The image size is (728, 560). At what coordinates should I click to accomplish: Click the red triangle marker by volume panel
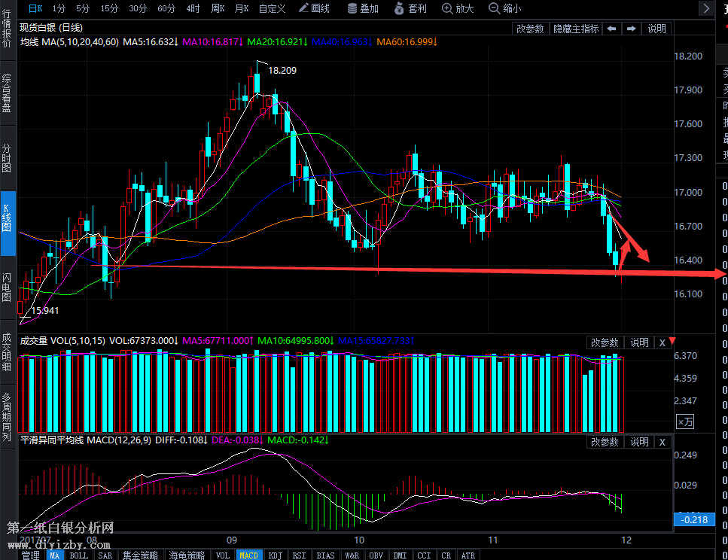(x=672, y=342)
